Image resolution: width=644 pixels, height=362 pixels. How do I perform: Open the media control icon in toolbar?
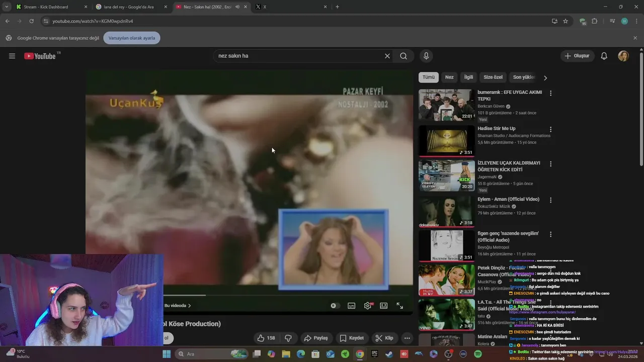(612, 21)
